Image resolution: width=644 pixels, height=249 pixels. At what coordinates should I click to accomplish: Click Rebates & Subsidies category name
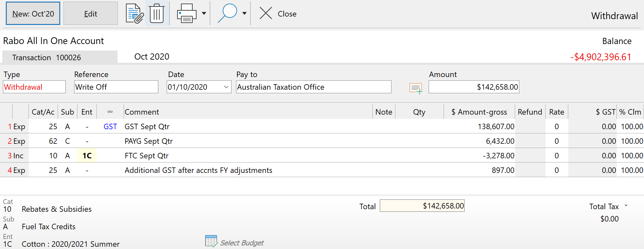point(57,209)
